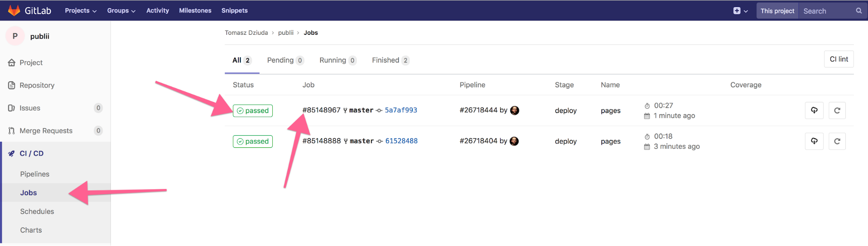Click the search magnifier icon
The height and width of the screenshot is (246, 868).
tap(858, 11)
